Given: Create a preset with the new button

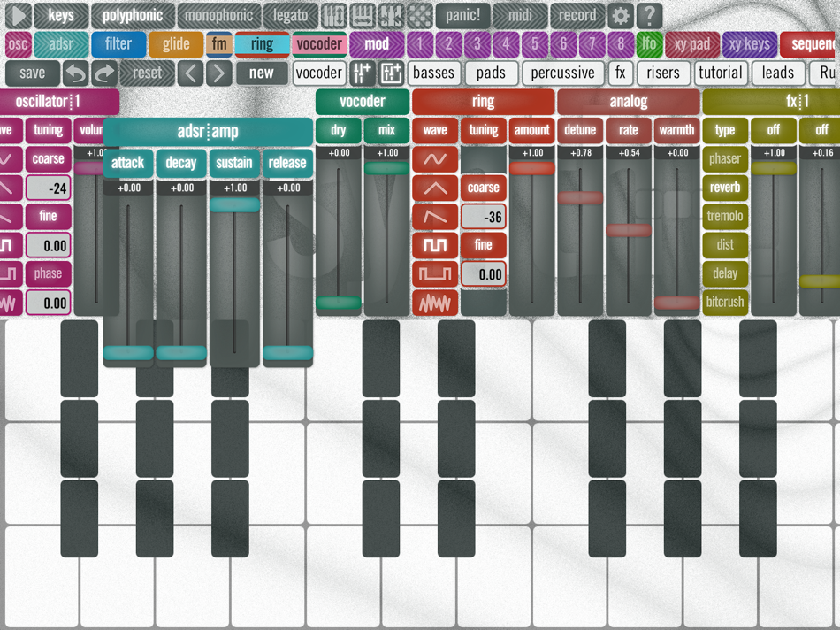Looking at the screenshot, I should pos(262,73).
